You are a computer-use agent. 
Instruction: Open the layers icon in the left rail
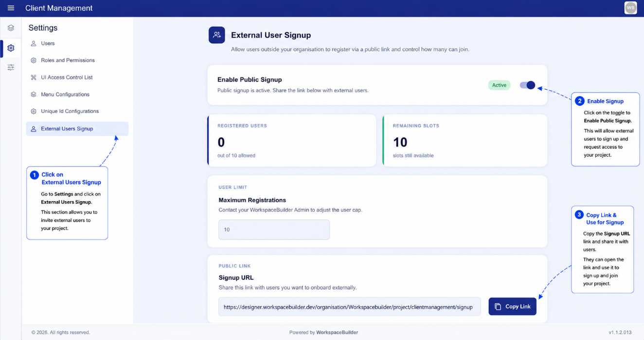[x=11, y=28]
